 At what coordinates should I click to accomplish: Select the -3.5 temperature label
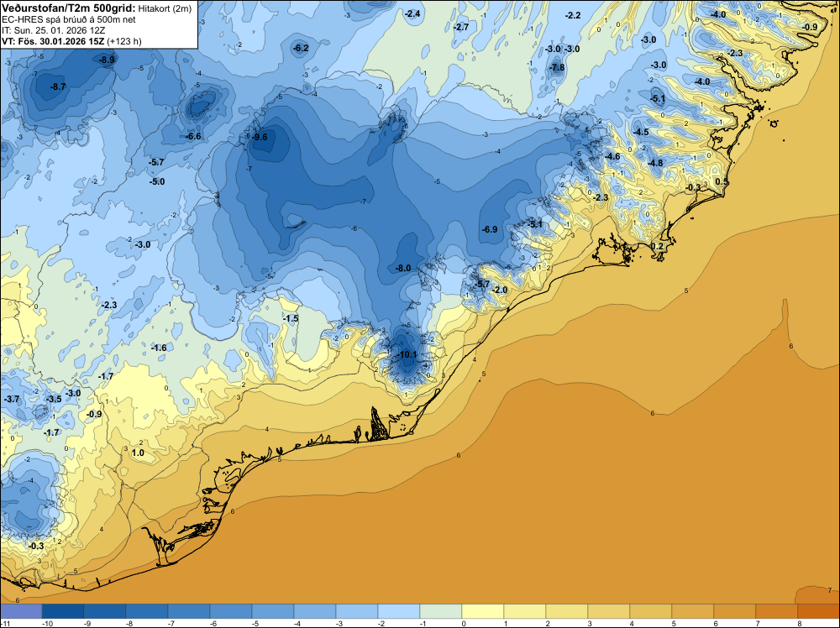tap(54, 400)
